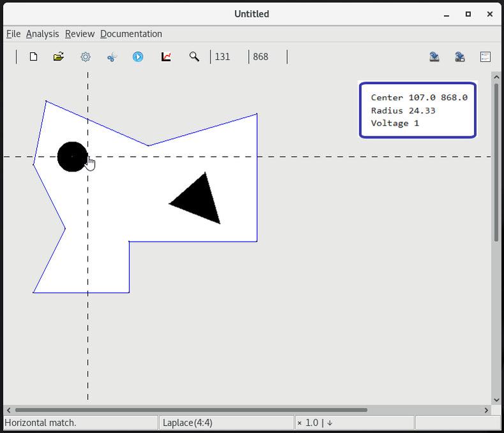Open settings via the gear icon
Screen dimensions: 504x433
85,57
